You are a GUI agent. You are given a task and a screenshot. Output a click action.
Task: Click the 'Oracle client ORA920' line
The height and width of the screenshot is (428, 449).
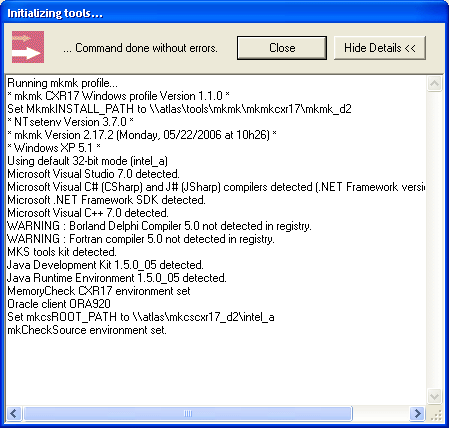tap(59, 304)
